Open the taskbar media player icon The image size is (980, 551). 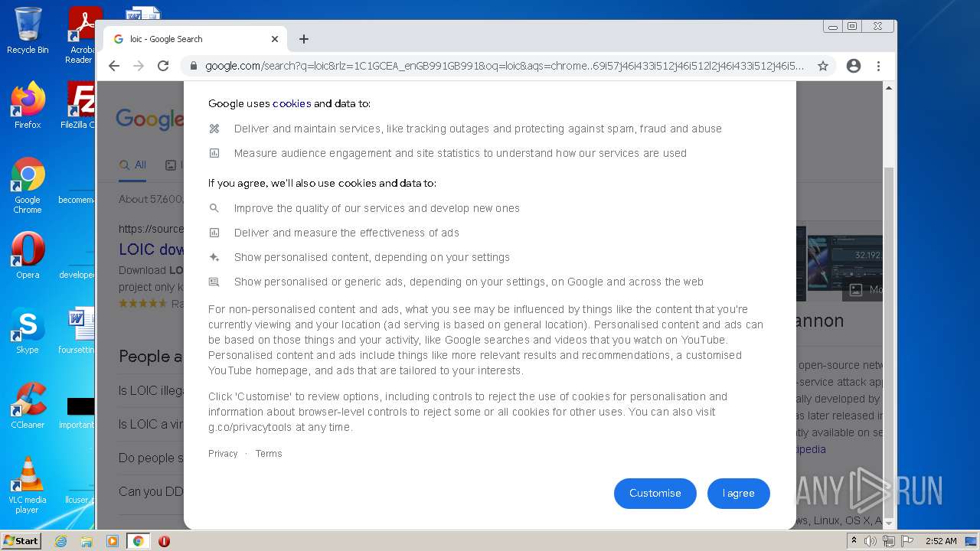(x=113, y=541)
